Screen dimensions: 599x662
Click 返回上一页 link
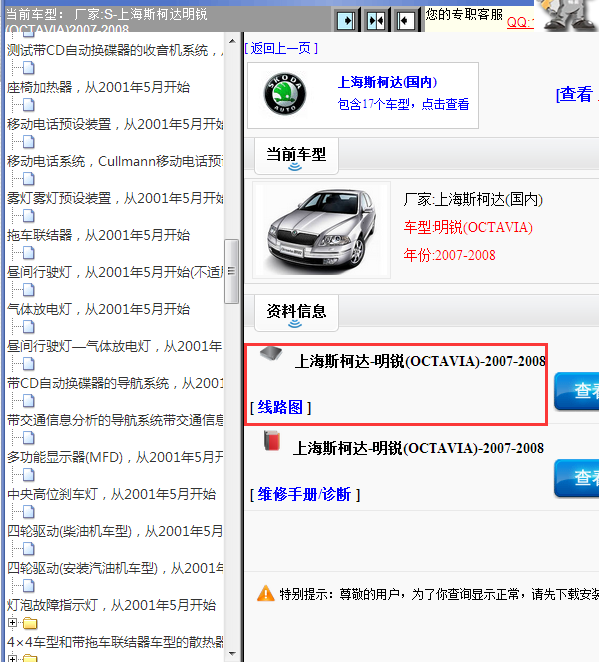coord(281,48)
